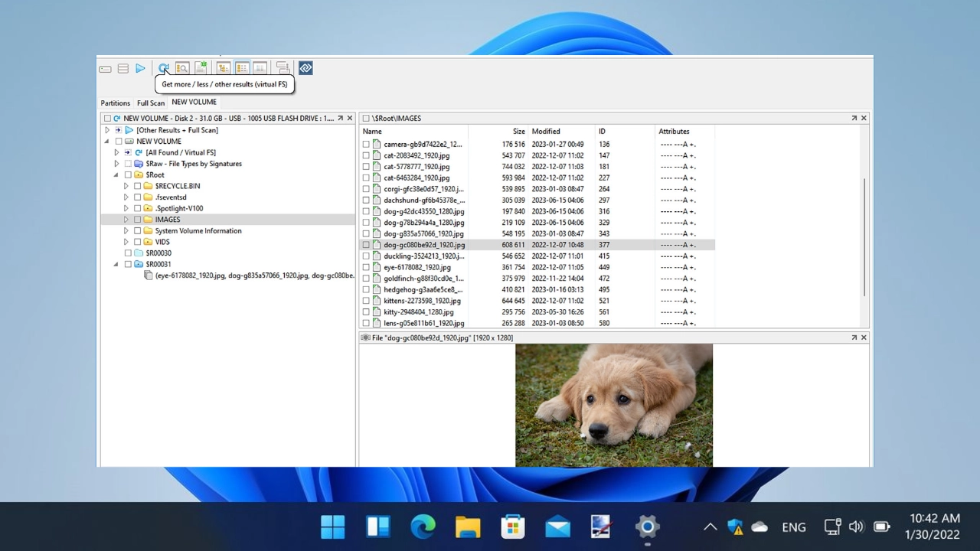The image size is (980, 551).
Task: Expand the .Spotlight-V100 folder
Action: (126, 208)
